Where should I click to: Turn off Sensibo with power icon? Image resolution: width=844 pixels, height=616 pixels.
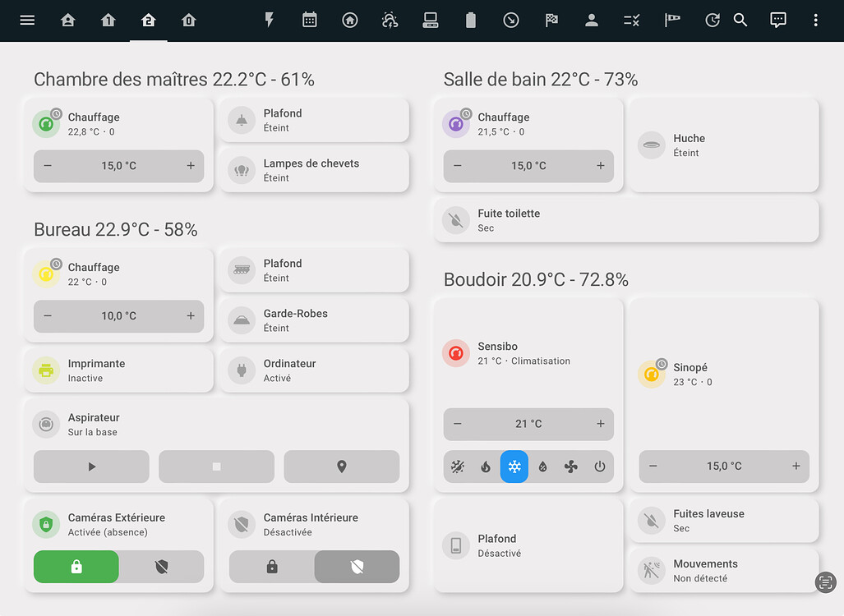(x=600, y=467)
